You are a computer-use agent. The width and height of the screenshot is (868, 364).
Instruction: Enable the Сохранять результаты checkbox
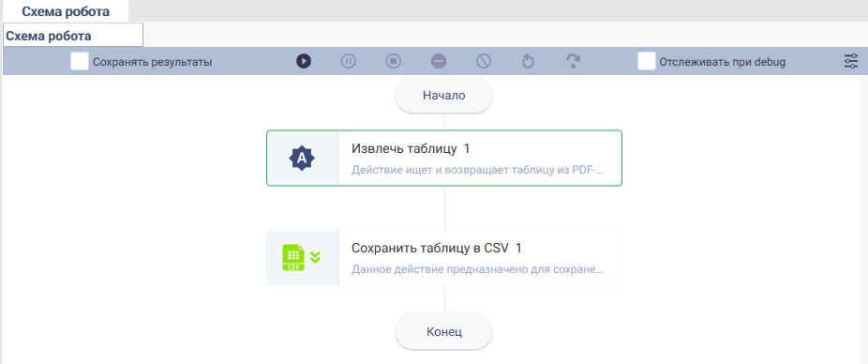80,62
